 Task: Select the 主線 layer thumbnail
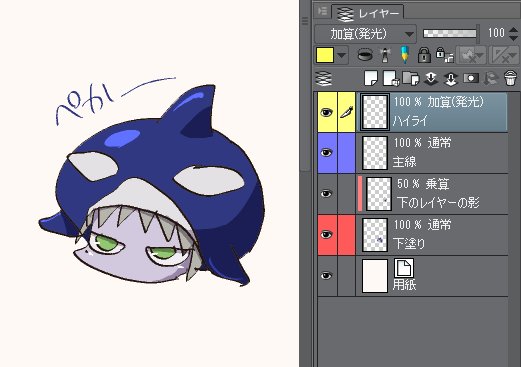(375, 153)
